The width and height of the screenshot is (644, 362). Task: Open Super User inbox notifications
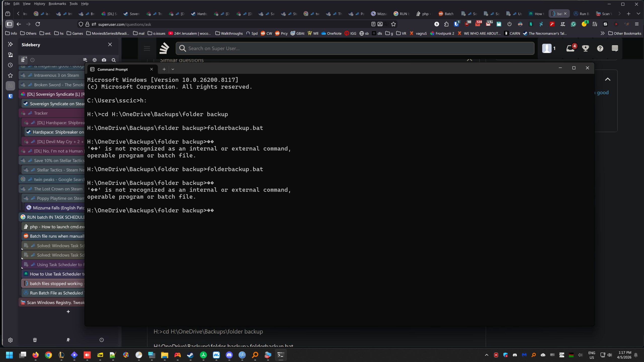tap(571, 48)
